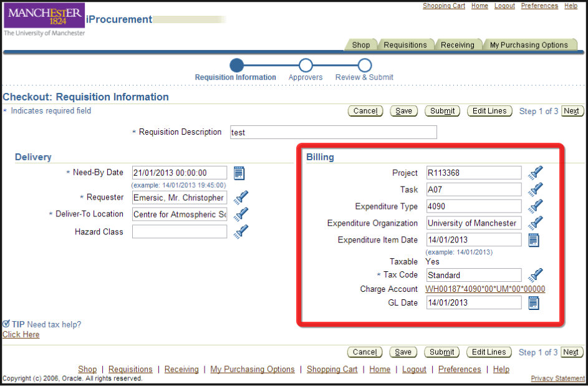
Task: Click the bottom Edit Lines button
Action: tap(489, 352)
